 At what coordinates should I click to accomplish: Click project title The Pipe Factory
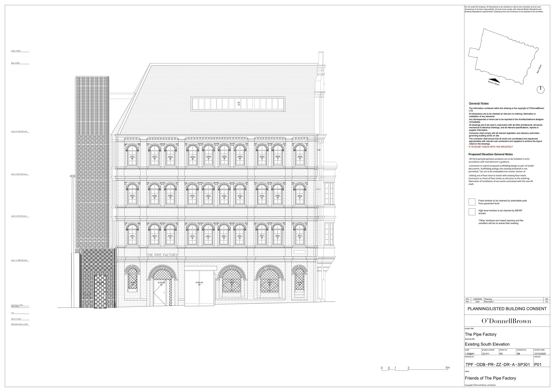[x=481, y=334]
